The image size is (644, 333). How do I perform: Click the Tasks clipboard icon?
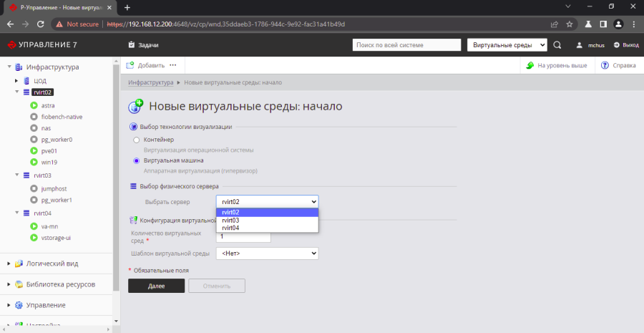pyautogui.click(x=131, y=45)
